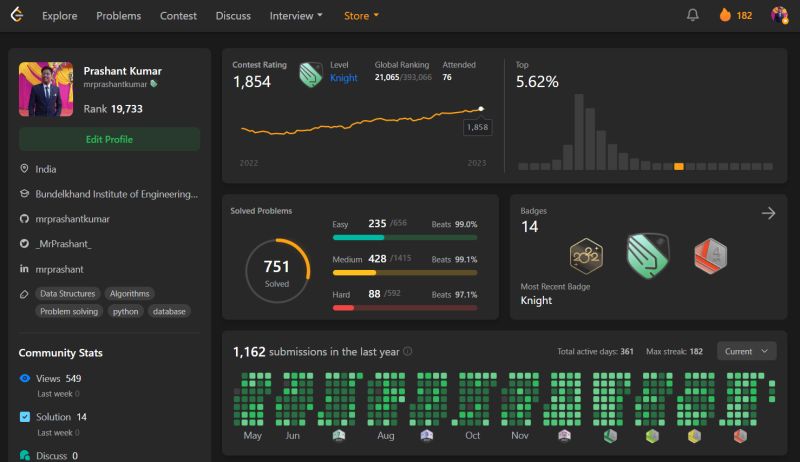Click the LinkedIn mrprashant icon
This screenshot has width=800, height=462.
click(24, 269)
